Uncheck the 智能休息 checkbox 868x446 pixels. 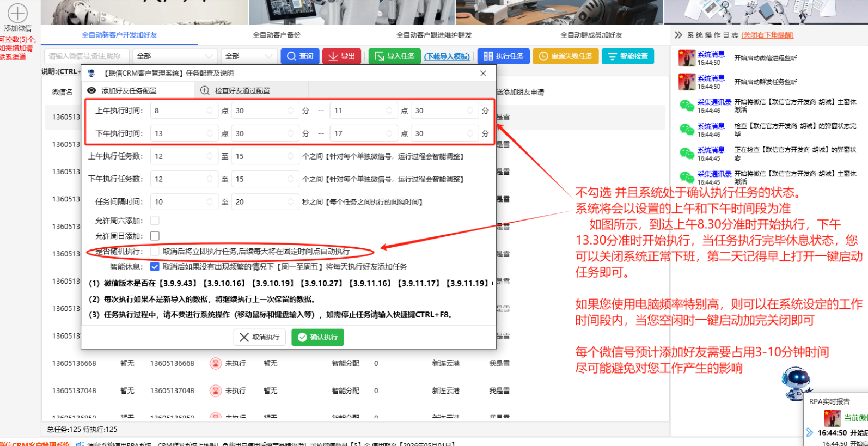155,266
